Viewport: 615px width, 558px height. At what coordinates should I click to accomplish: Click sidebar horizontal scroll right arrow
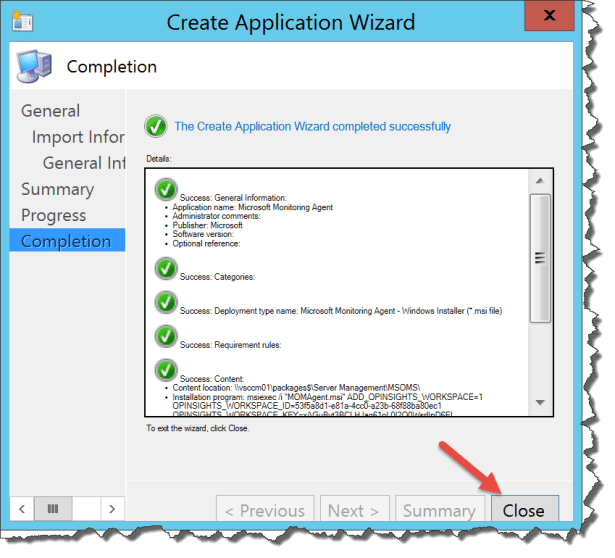tap(113, 509)
